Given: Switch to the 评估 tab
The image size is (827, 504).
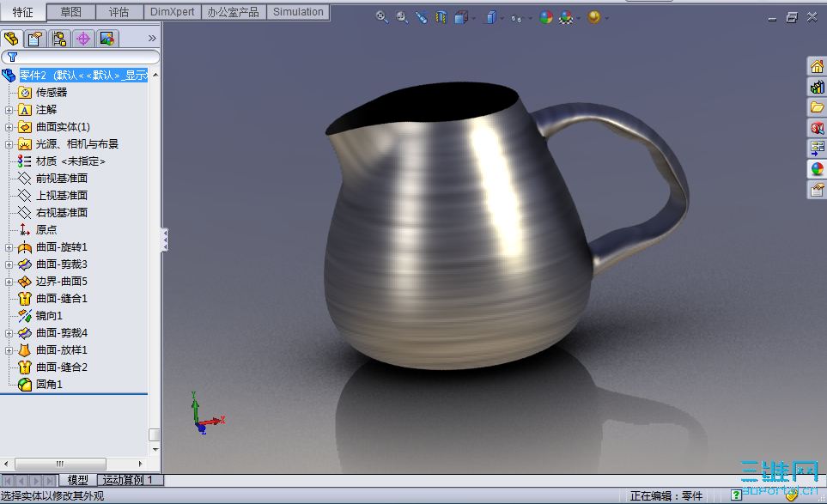Looking at the screenshot, I should [119, 12].
